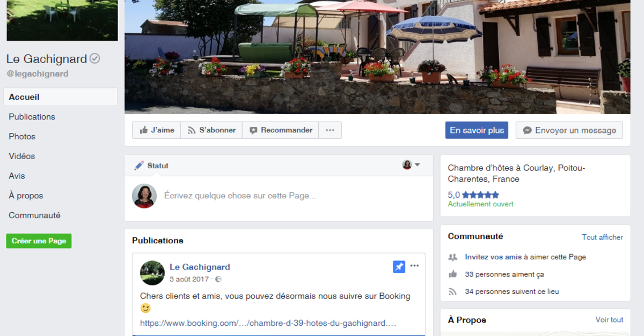Go to the Avis section
The image size is (644, 336).
pyautogui.click(x=17, y=176)
